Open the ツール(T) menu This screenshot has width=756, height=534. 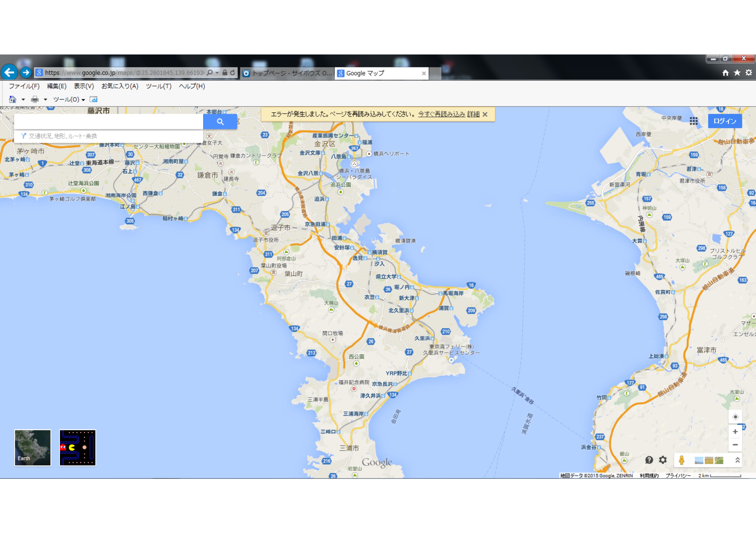(x=159, y=86)
